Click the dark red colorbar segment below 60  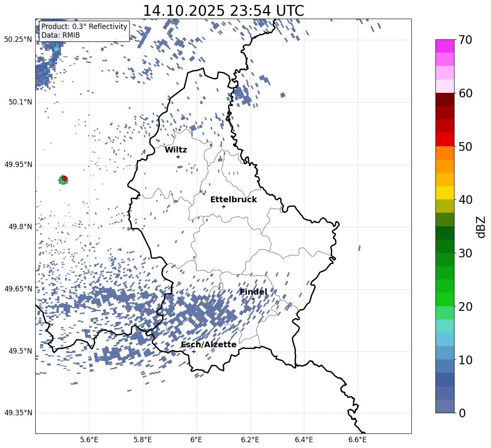point(445,99)
